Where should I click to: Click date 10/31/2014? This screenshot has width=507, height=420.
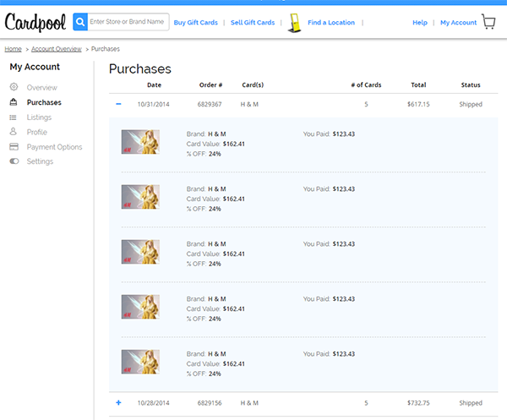153,104
